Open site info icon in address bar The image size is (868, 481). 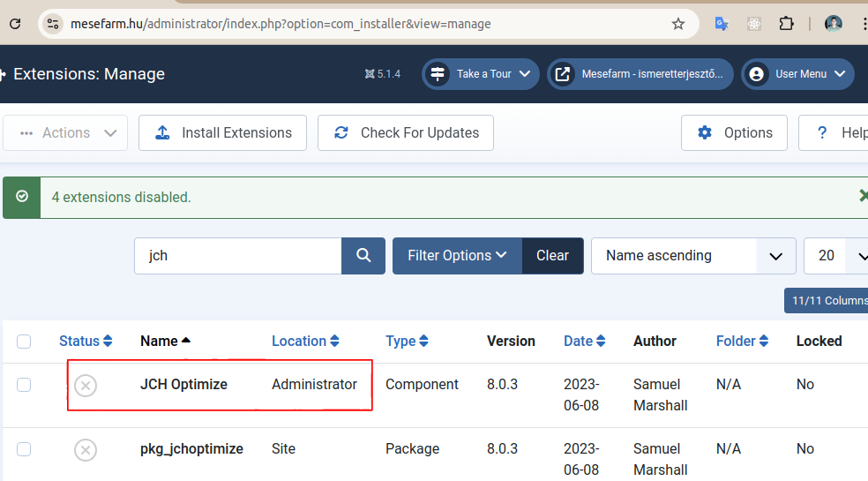point(53,24)
